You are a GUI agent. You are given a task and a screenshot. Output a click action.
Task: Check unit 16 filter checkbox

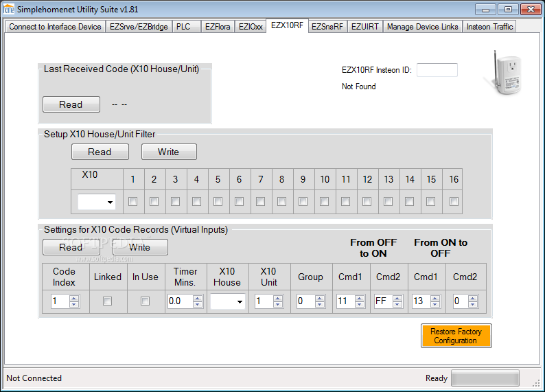454,202
